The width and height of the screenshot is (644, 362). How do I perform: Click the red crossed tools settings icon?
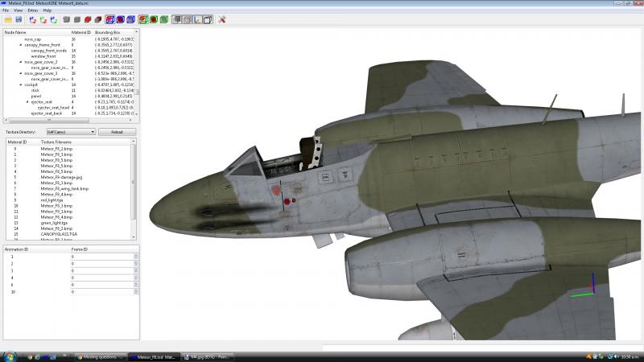point(222,19)
